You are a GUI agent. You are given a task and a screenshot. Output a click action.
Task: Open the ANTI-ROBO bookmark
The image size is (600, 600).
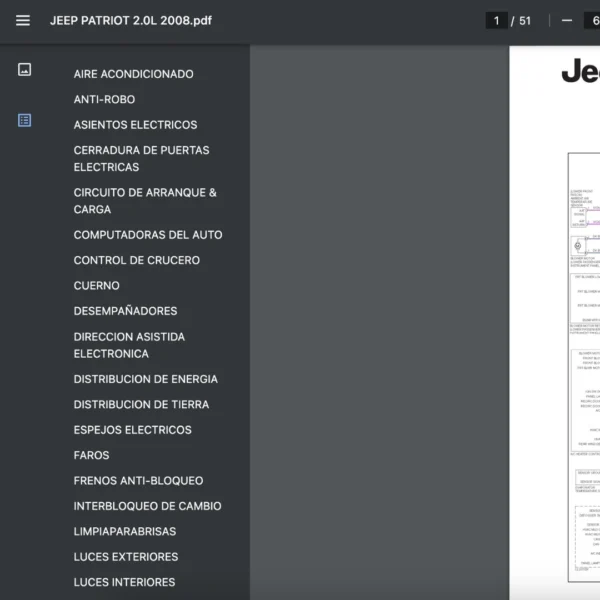(104, 99)
